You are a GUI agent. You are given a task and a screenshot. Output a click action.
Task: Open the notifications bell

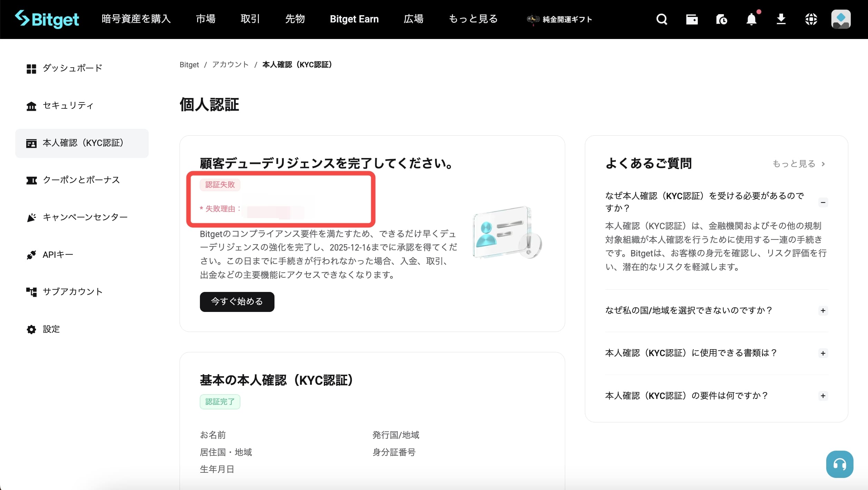tap(751, 20)
